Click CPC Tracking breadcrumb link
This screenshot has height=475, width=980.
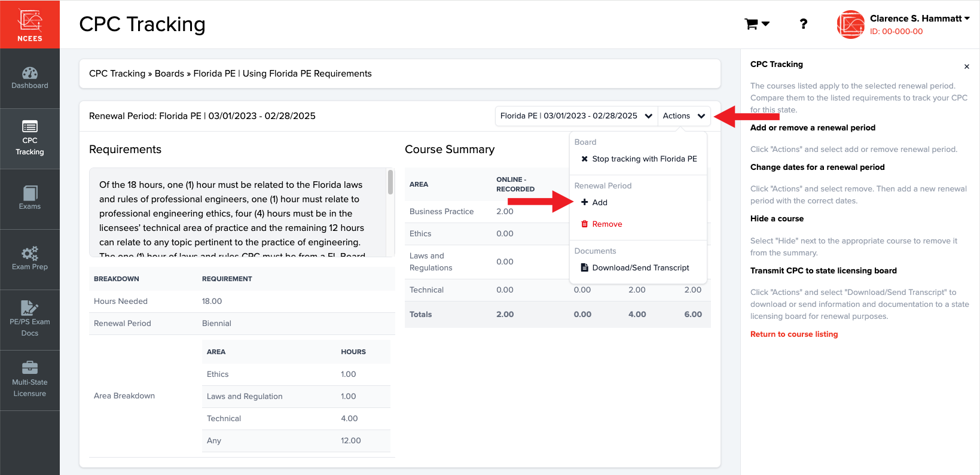[117, 74]
